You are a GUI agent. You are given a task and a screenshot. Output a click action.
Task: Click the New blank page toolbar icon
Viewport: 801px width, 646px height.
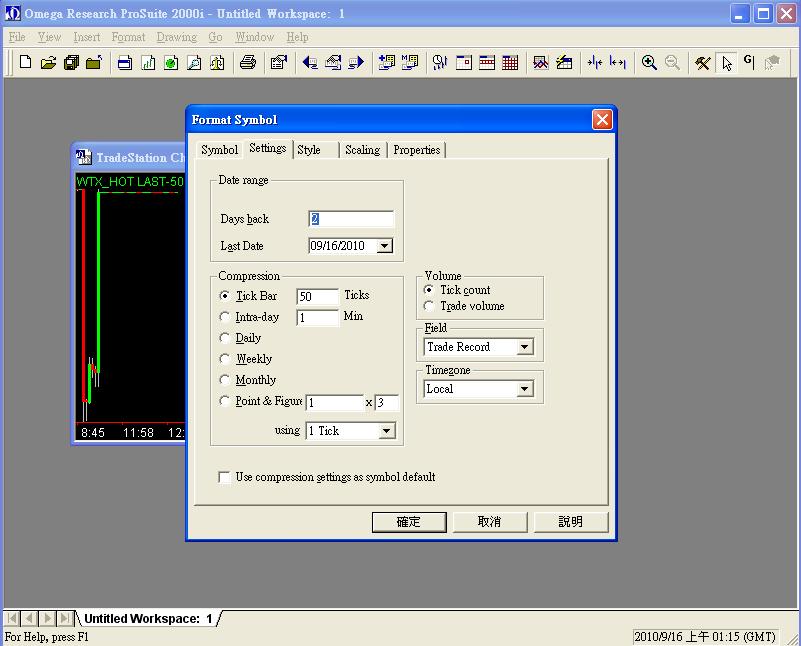tap(25, 62)
